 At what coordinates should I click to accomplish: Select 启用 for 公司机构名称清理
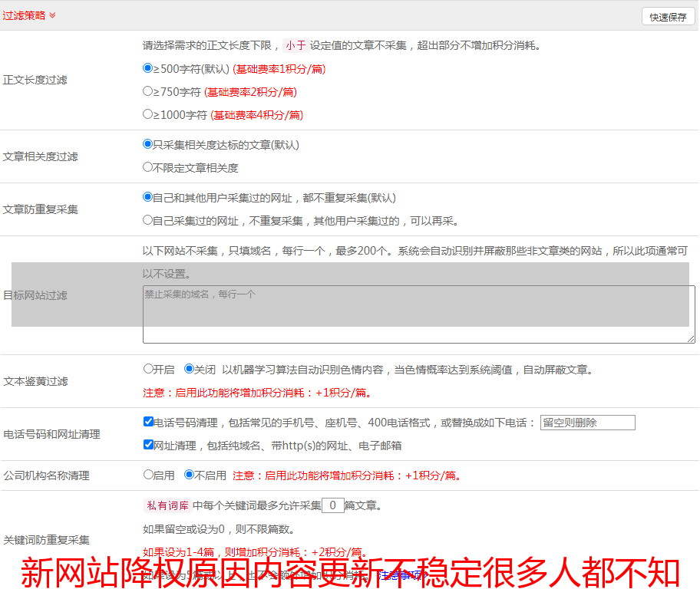pyautogui.click(x=149, y=475)
